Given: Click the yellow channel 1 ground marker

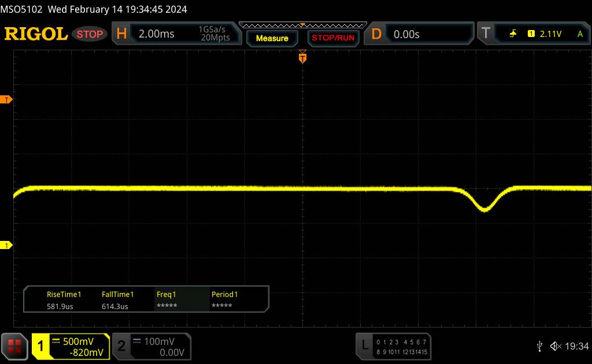Looking at the screenshot, I should coord(6,245).
